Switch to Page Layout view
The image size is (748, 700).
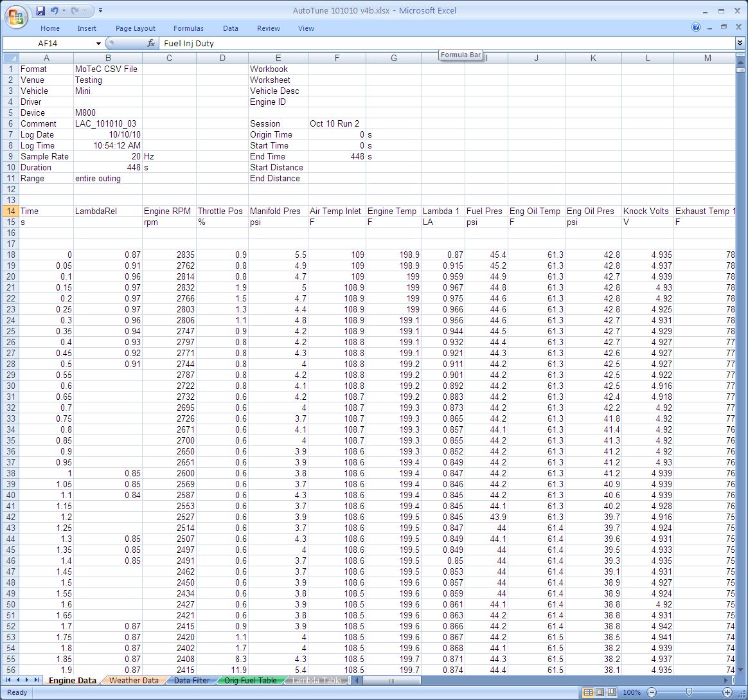pos(599,692)
